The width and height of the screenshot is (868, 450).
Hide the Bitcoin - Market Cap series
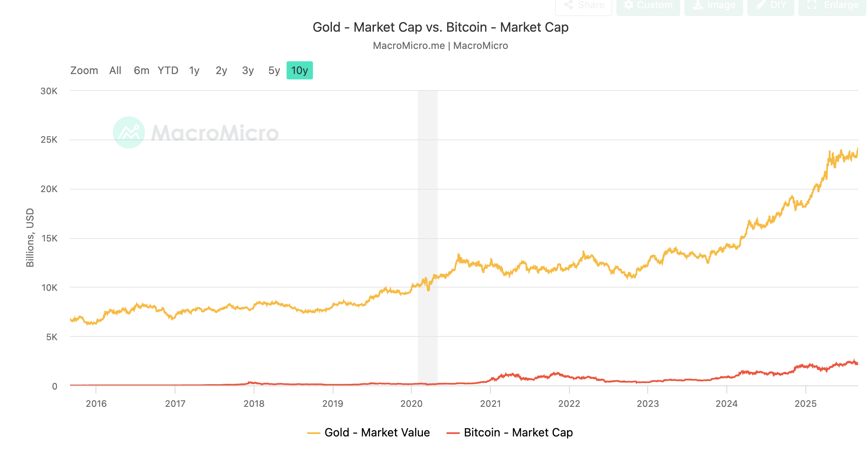tap(518, 433)
